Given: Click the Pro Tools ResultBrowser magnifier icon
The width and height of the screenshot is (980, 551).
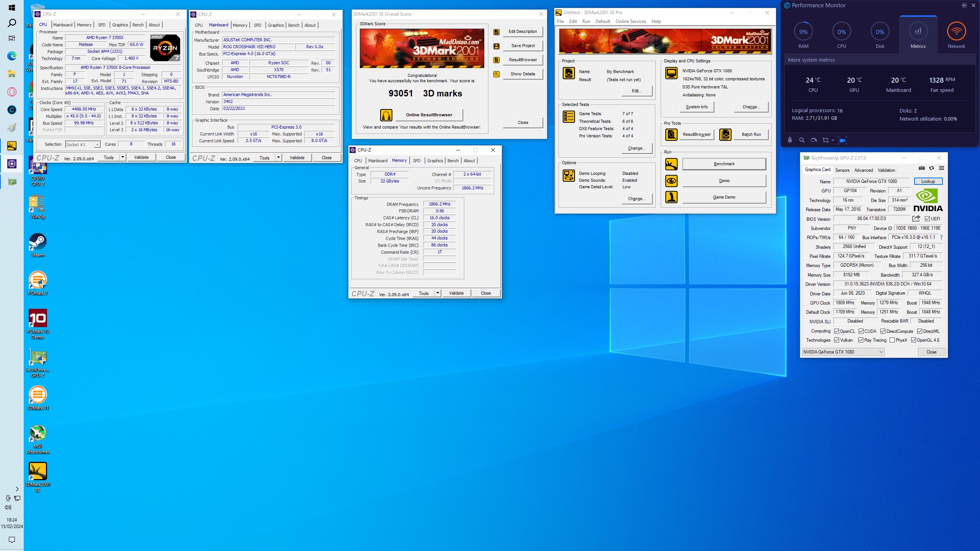Looking at the screenshot, I should point(671,134).
